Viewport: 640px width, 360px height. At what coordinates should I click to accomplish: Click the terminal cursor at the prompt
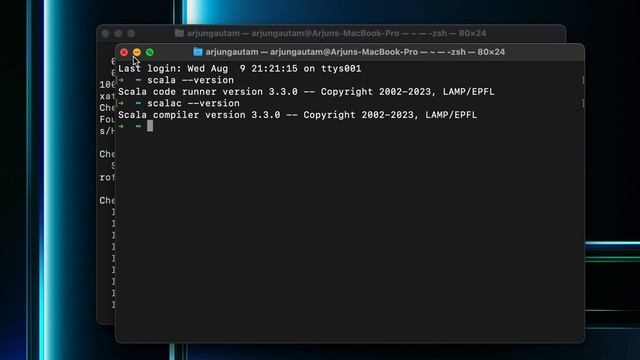150,126
